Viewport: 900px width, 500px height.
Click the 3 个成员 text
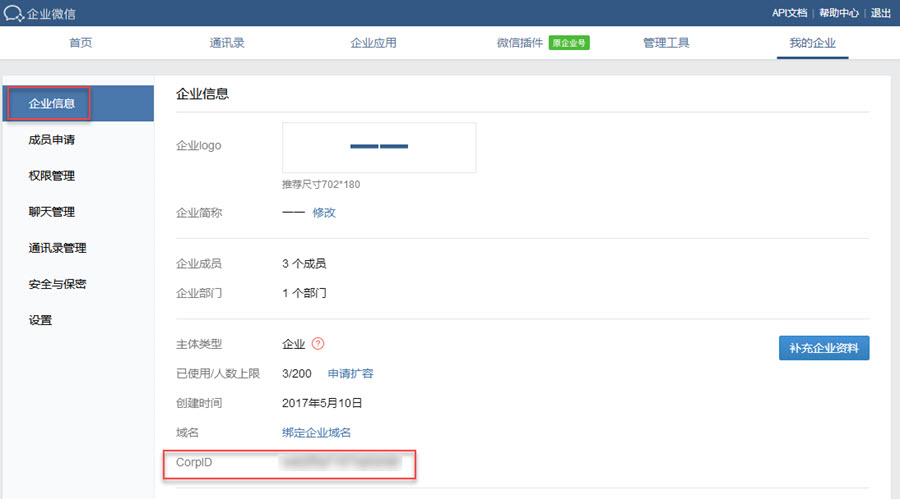coord(304,264)
